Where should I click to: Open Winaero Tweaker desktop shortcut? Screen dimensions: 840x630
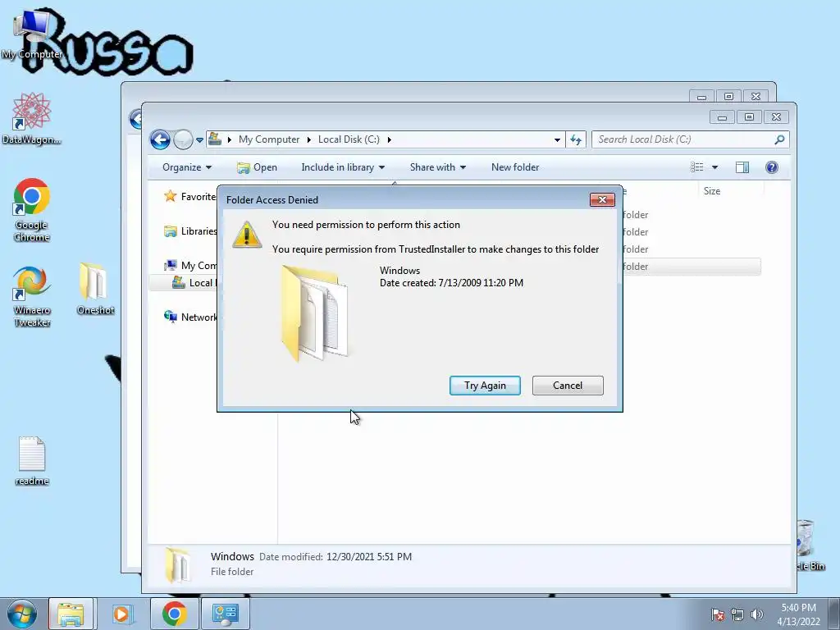(32, 296)
